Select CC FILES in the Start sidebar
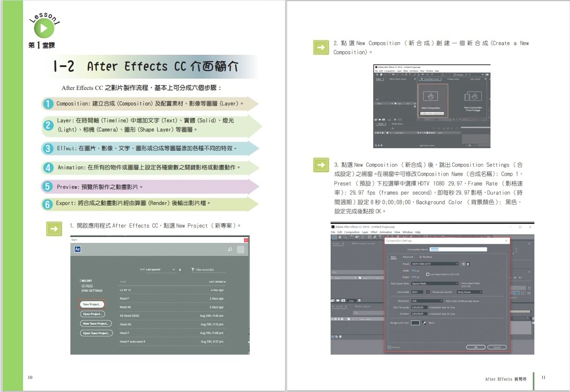570x392 pixels. click(x=87, y=286)
